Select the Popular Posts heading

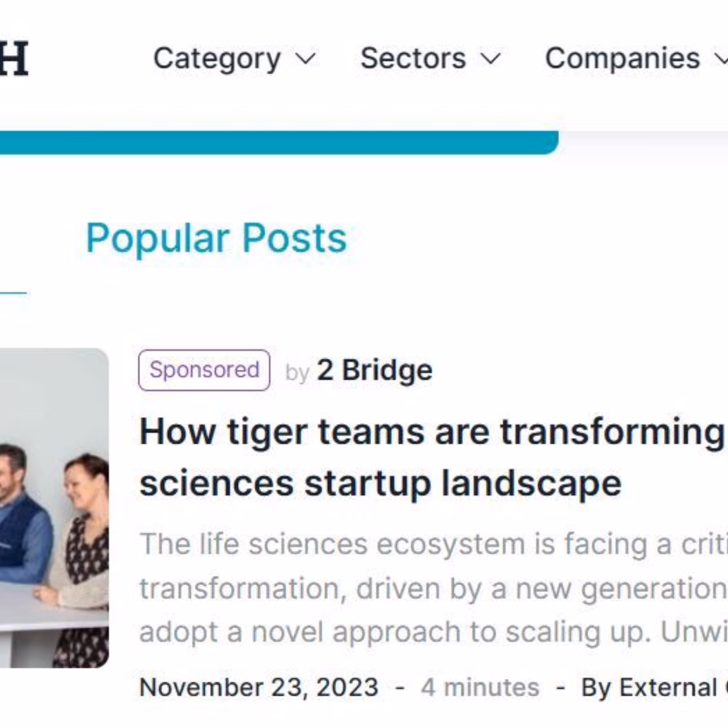click(217, 238)
